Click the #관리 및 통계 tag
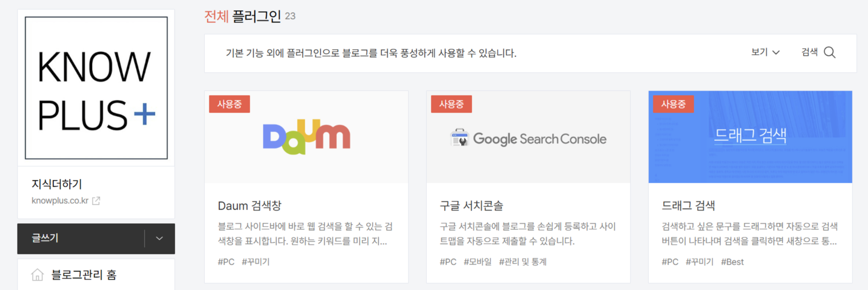 523,262
